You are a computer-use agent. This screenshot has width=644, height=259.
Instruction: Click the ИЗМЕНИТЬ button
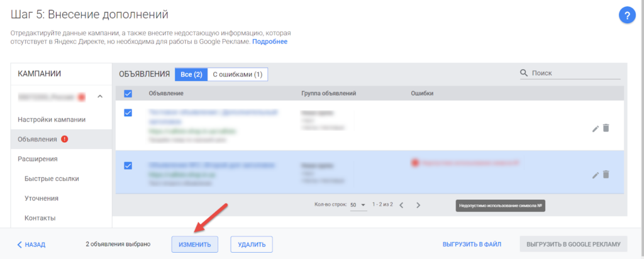pyautogui.click(x=195, y=245)
